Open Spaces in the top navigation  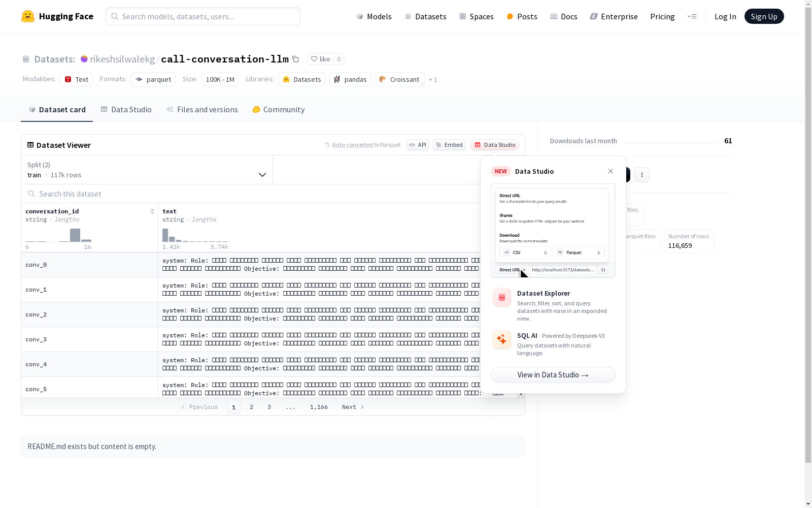[477, 16]
